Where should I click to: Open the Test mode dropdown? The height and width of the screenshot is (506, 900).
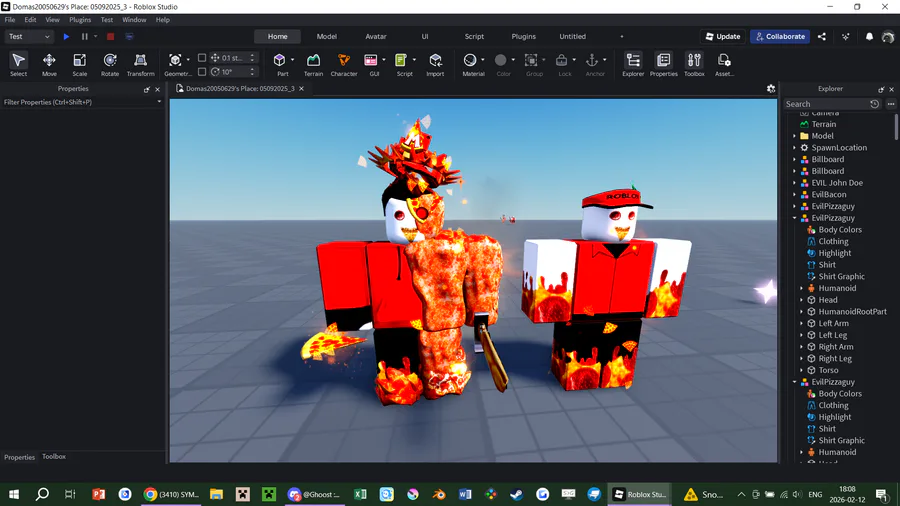click(x=28, y=36)
